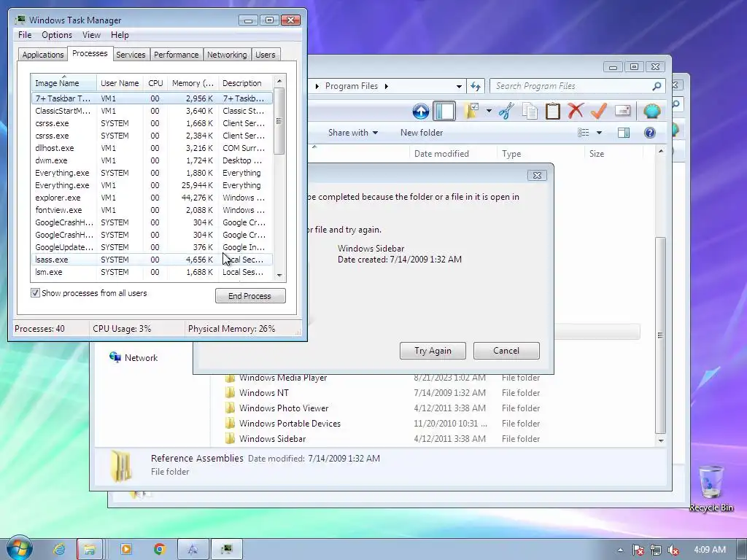
Task: Click Cancel in the error dialog
Action: click(x=506, y=351)
